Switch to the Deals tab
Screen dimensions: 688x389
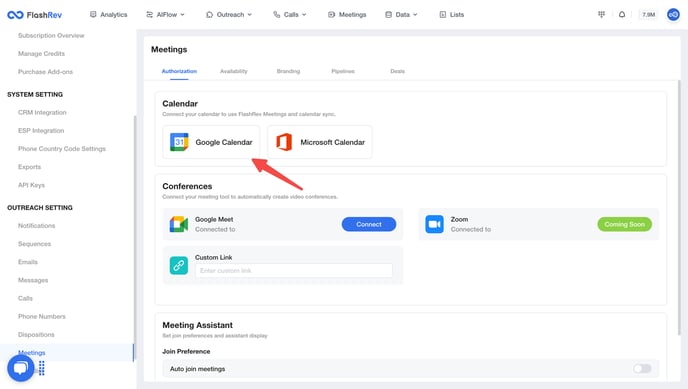pos(398,71)
